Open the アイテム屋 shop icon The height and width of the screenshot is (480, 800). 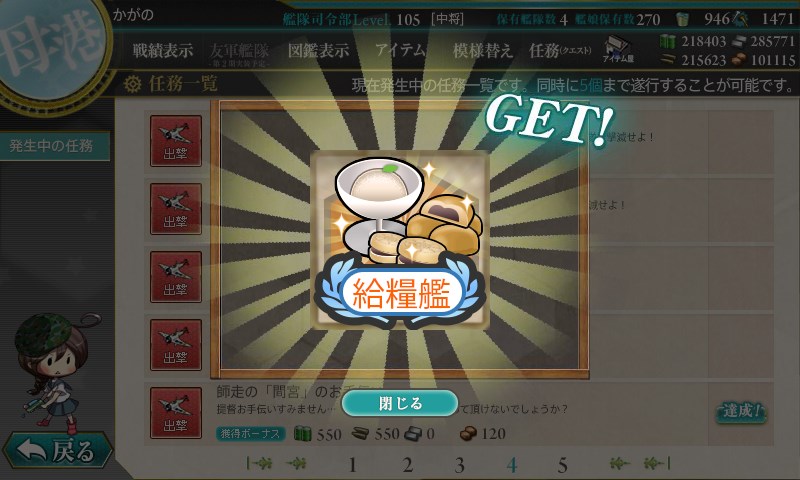[x=618, y=50]
